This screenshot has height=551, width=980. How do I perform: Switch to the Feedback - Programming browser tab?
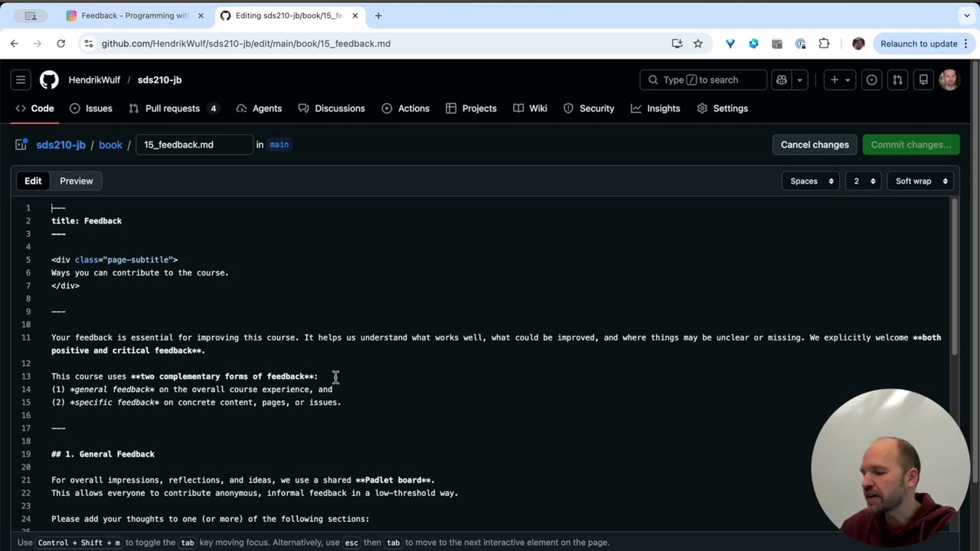pyautogui.click(x=133, y=15)
